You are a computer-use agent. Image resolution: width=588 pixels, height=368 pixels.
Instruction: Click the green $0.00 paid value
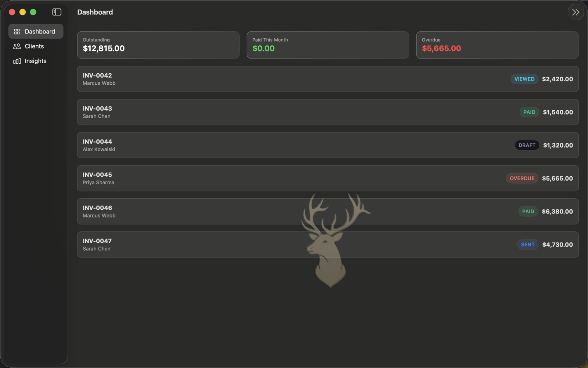pos(263,49)
